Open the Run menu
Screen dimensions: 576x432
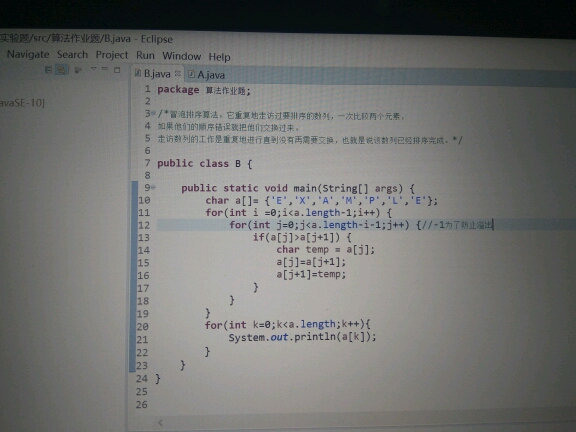point(145,55)
